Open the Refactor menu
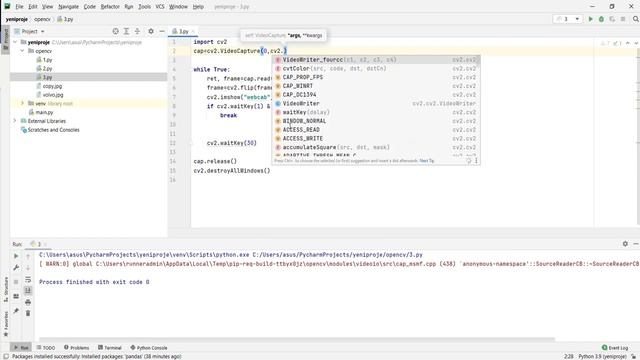 pos(110,7)
